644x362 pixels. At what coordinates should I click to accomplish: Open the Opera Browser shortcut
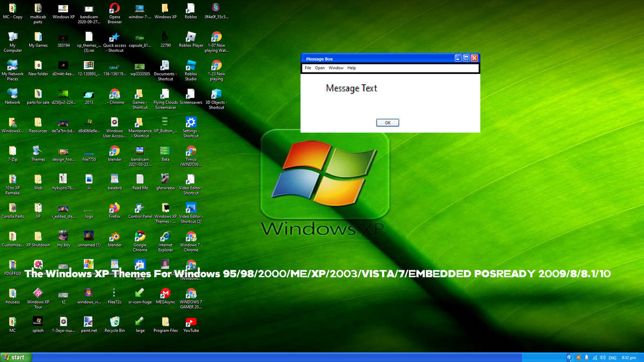[114, 9]
